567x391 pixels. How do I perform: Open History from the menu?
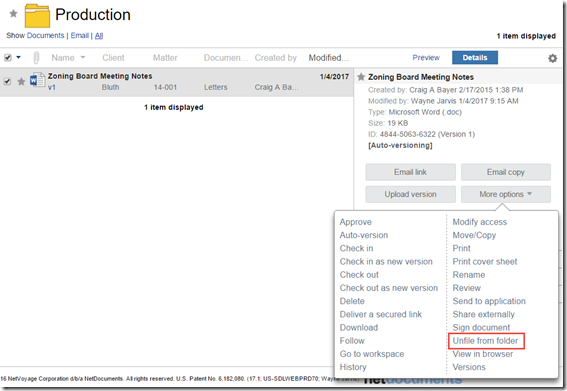pyautogui.click(x=353, y=367)
